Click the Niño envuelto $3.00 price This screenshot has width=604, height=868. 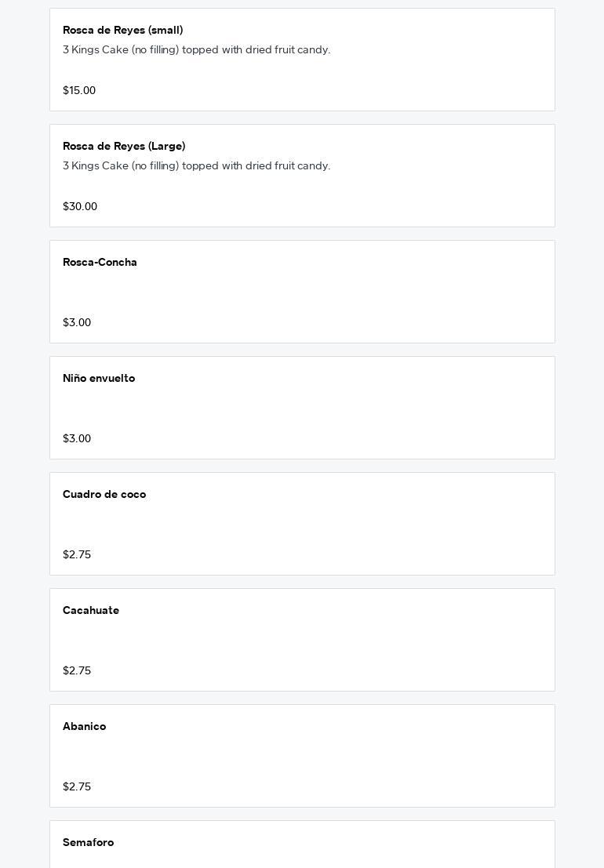(77, 439)
